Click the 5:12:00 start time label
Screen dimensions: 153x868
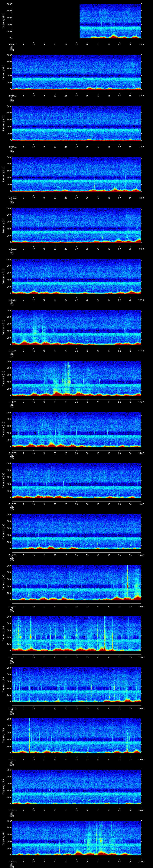point(12,453)
